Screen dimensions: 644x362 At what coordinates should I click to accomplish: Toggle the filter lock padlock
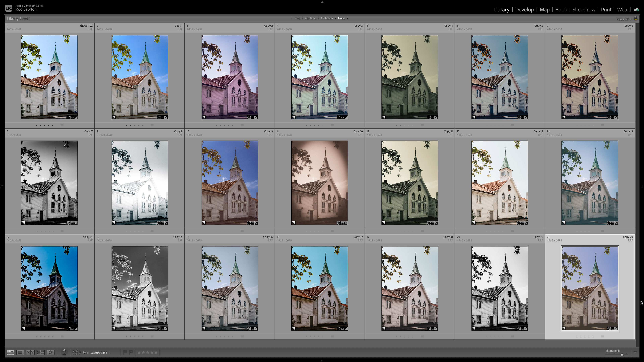(x=636, y=18)
